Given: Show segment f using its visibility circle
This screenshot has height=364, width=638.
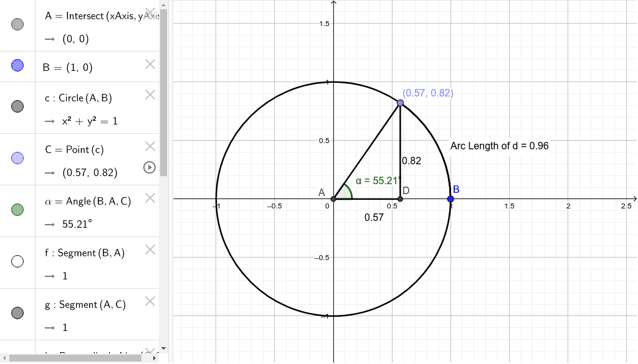Looking at the screenshot, I should click(17, 261).
